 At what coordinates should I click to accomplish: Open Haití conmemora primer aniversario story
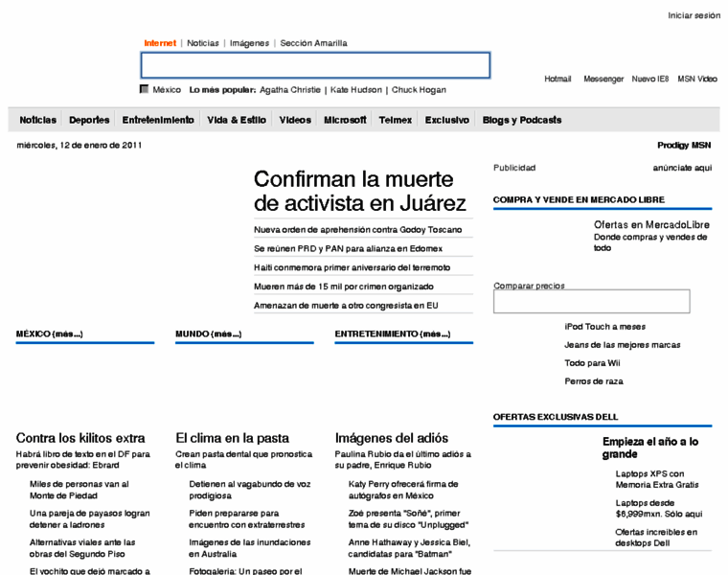coord(352,267)
